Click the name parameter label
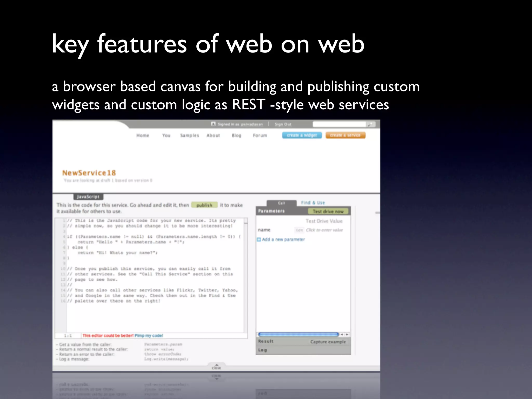 pyautogui.click(x=264, y=230)
